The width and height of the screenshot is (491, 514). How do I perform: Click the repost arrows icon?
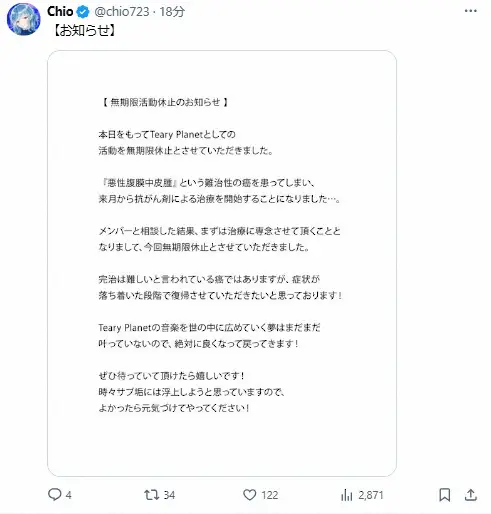[151, 495]
